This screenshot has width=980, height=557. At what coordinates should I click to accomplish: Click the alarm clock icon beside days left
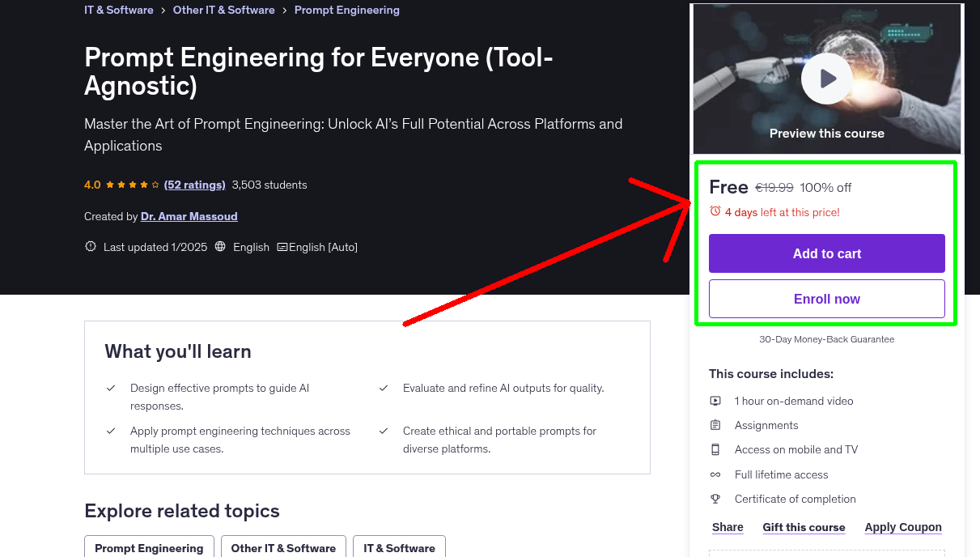[x=715, y=211]
